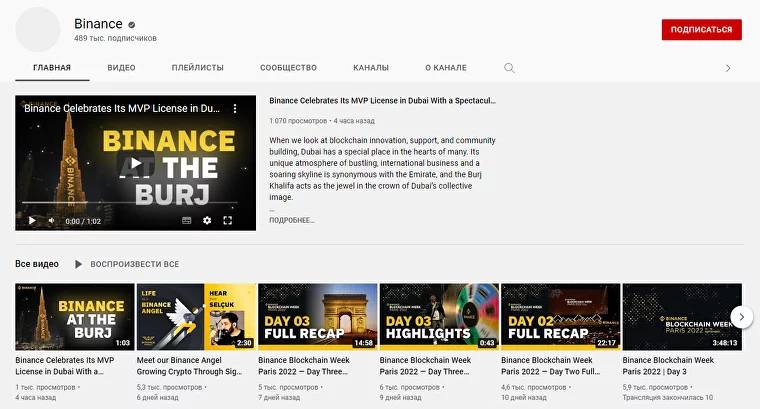Open the ПЛЕЙЛИСТЫ tab
Image resolution: width=760 pixels, height=409 pixels.
197,68
